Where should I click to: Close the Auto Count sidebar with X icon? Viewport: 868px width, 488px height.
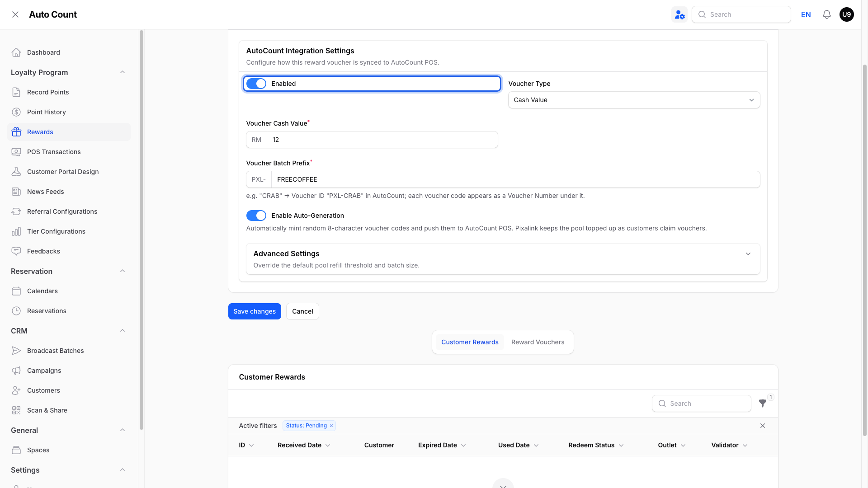pos(15,14)
